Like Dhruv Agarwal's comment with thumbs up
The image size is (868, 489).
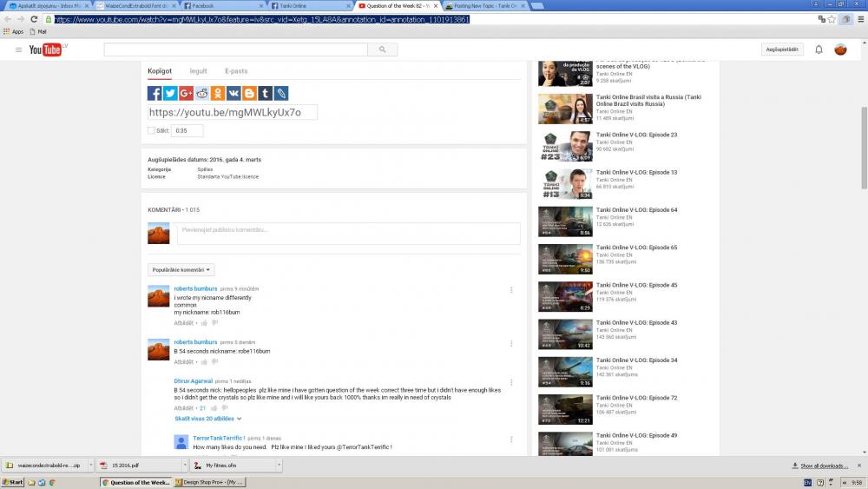coord(203,407)
